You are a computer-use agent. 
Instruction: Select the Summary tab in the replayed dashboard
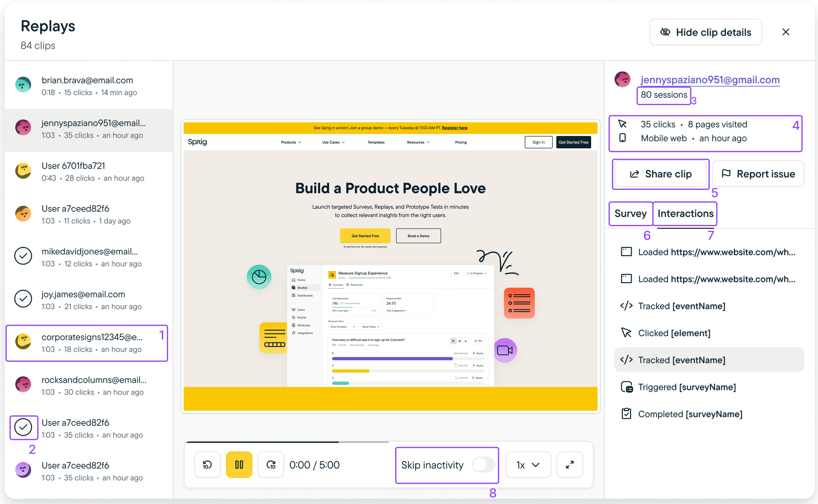336,285
